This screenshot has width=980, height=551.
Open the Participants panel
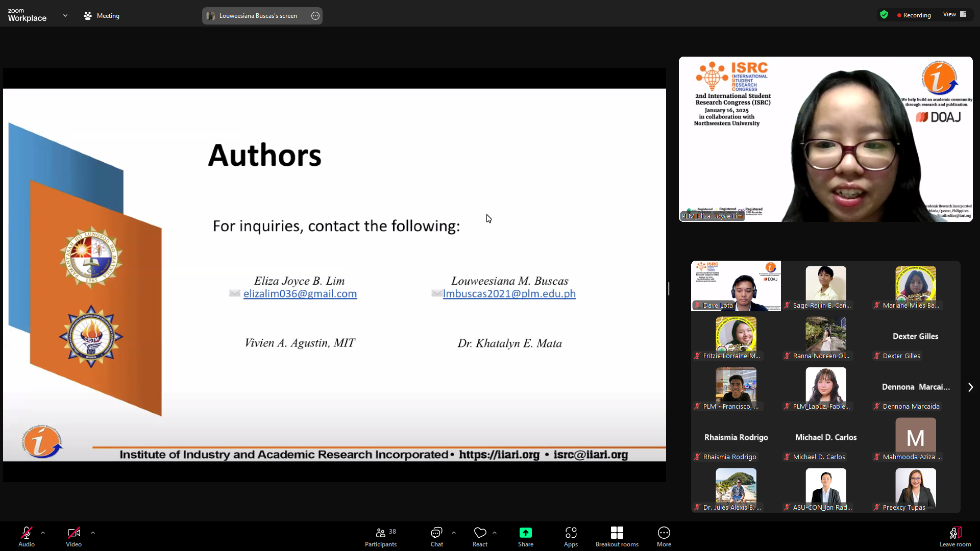pos(380,536)
